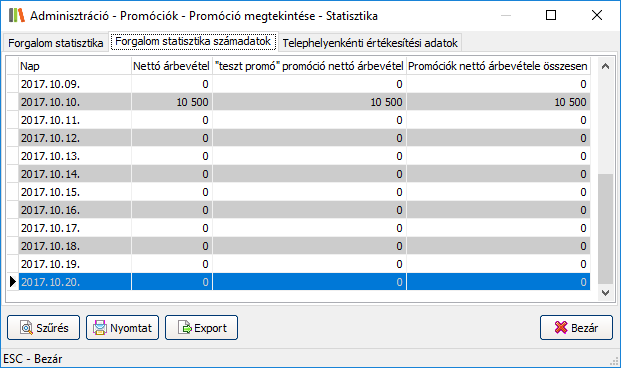
Task: Click the scrollbar down arrow
Action: pos(605,293)
